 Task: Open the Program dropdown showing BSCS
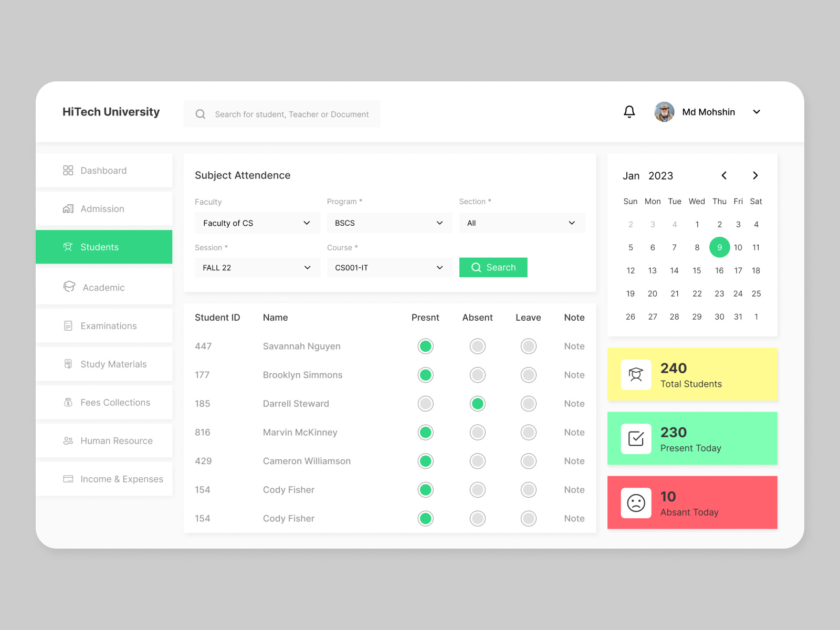(389, 223)
